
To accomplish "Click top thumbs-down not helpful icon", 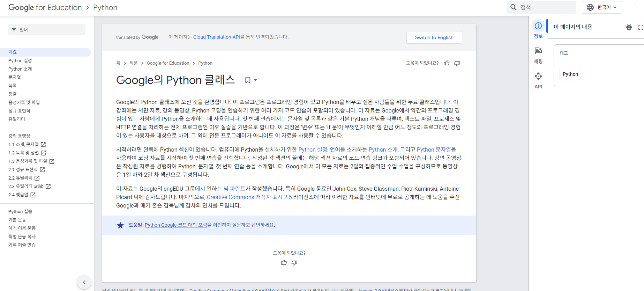I will click(x=457, y=63).
